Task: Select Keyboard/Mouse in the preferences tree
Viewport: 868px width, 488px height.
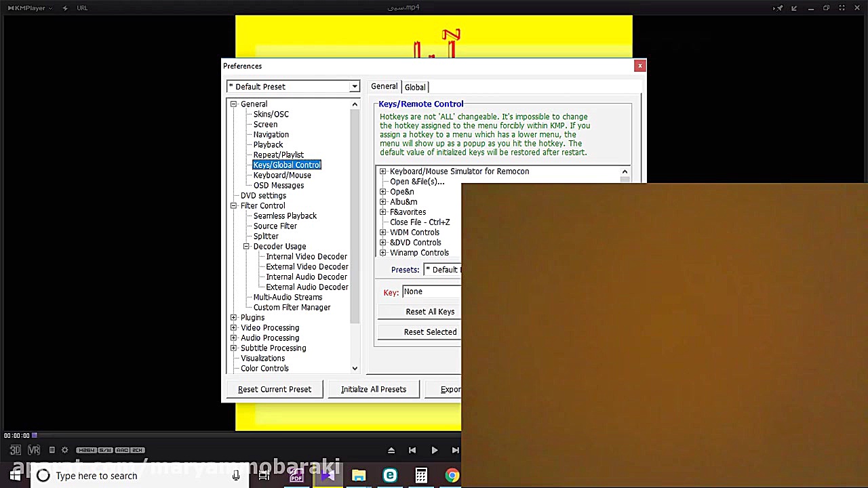Action: [282, 175]
